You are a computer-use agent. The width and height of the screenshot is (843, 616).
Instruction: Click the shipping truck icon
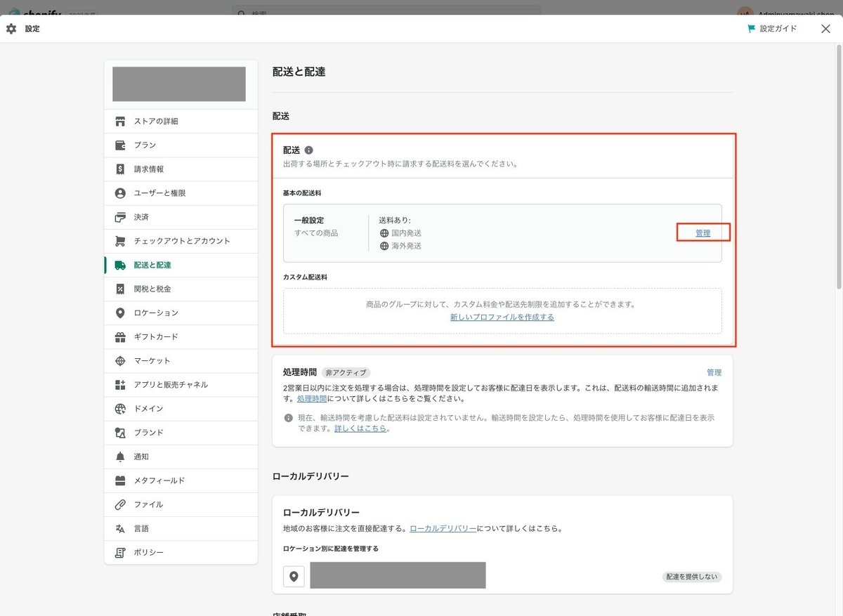tap(120, 265)
